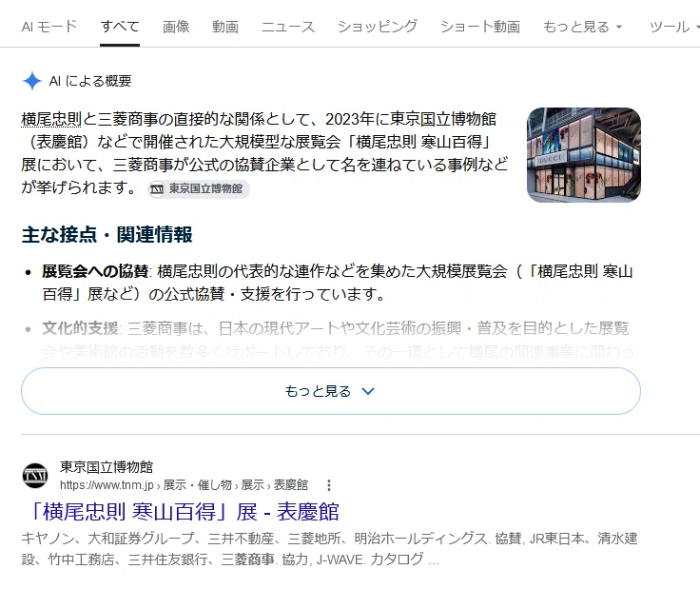Open the ニュース search tab
The image size is (700, 589).
coord(288,27)
